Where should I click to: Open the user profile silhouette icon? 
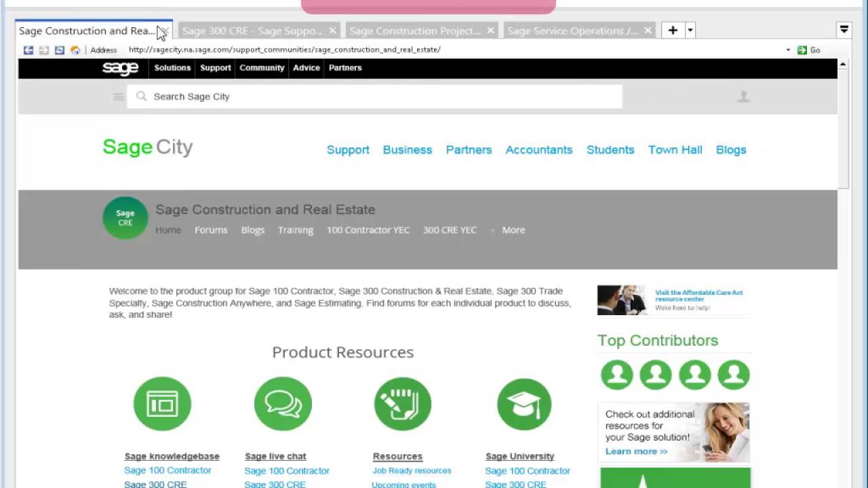point(744,97)
